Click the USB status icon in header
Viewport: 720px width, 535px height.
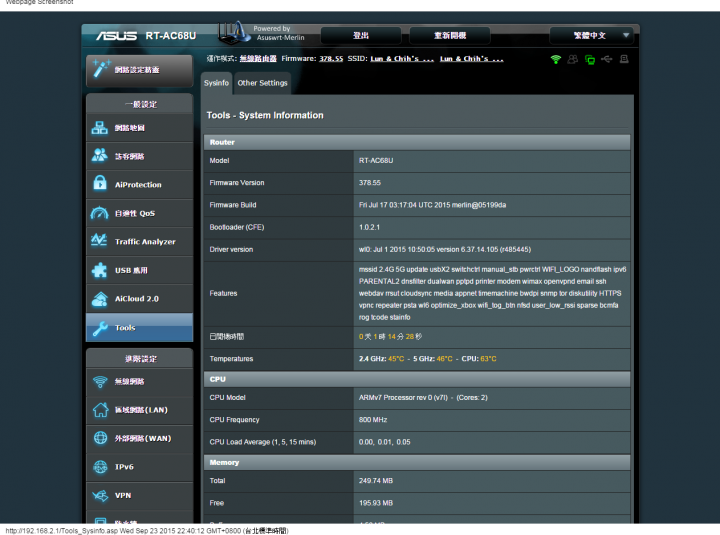click(x=607, y=59)
